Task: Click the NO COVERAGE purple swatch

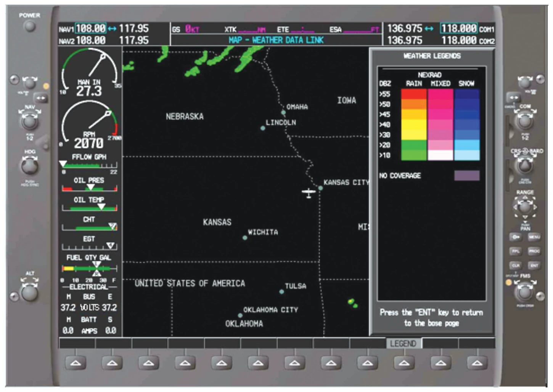Action: click(467, 175)
